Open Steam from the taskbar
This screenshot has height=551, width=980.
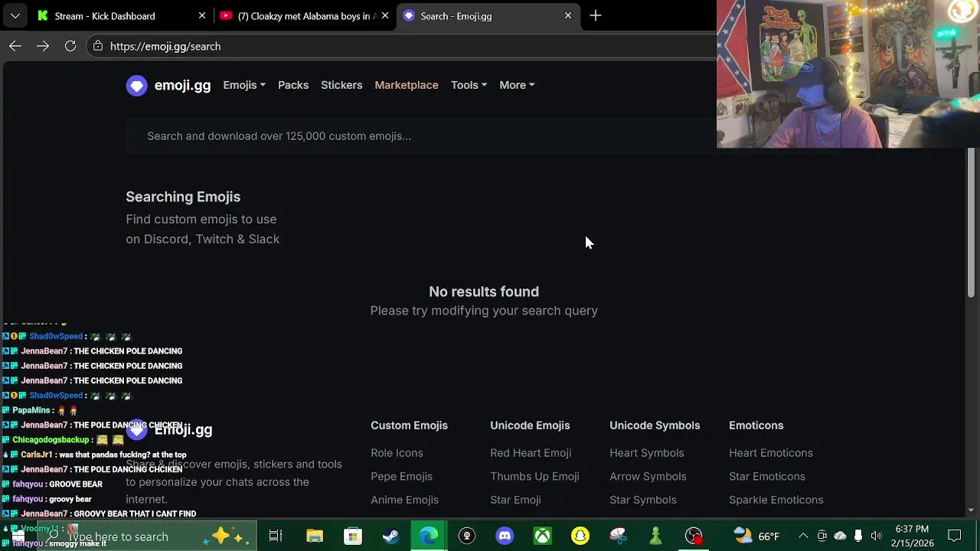tap(390, 536)
